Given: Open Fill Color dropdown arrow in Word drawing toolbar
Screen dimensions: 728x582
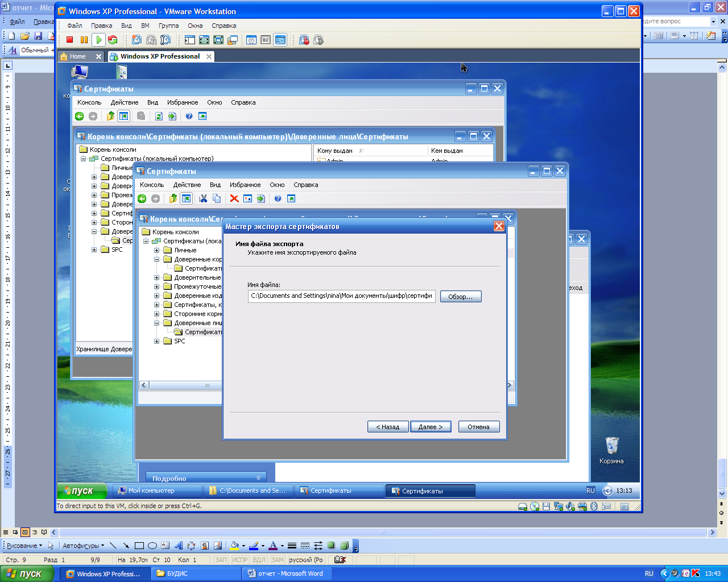Looking at the screenshot, I should coord(243,546).
